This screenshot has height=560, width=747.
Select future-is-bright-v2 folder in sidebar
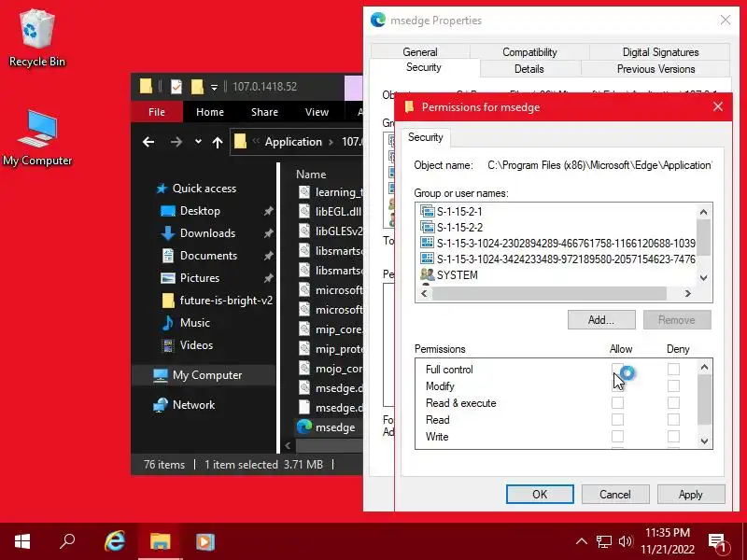218,301
